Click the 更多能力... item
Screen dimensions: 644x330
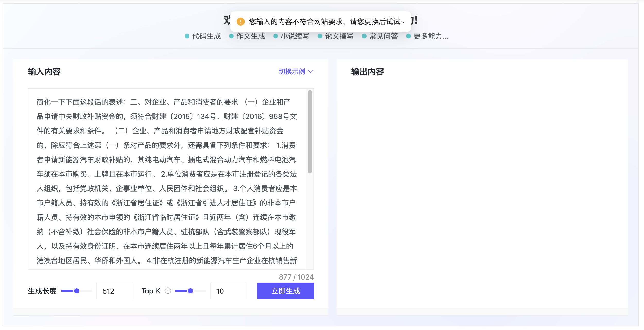[430, 36]
